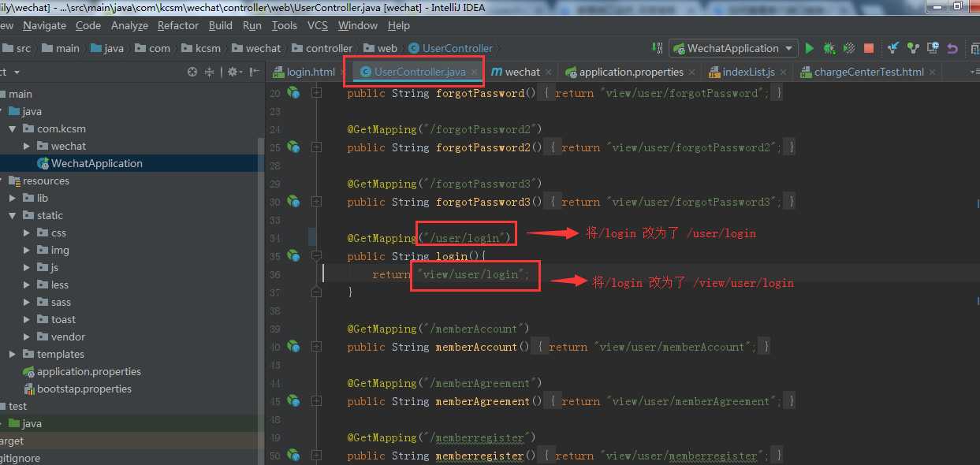Collapse the login method fold on line 35

pos(316,256)
